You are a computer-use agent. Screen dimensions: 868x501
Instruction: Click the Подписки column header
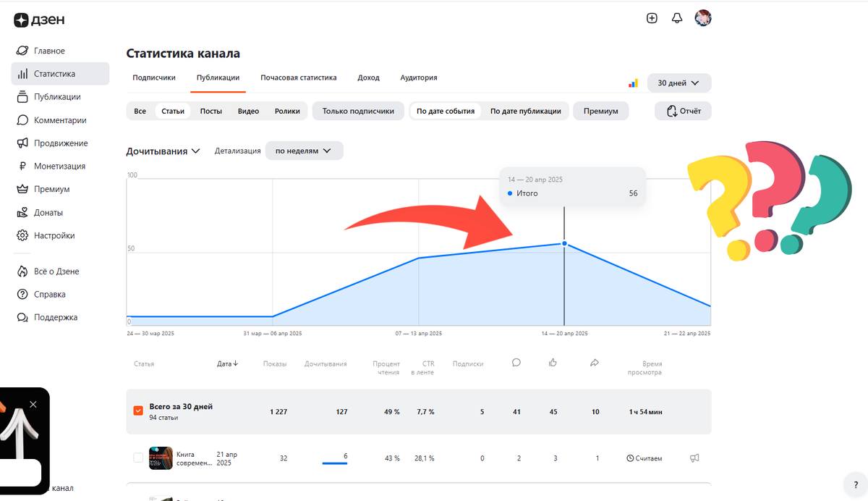pyautogui.click(x=468, y=363)
